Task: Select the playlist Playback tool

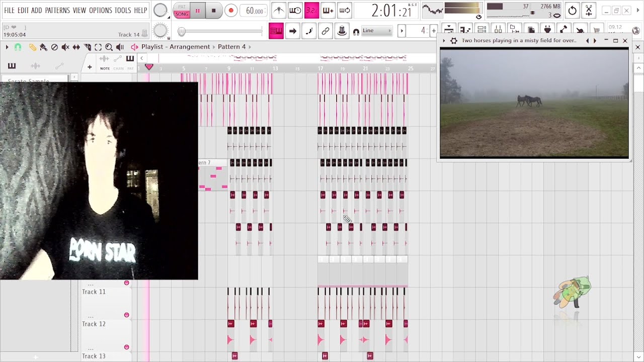Action: [120, 47]
